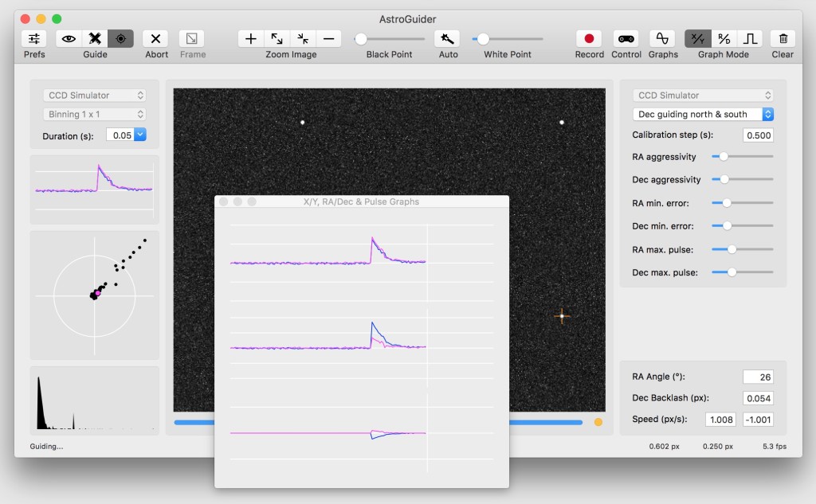Screen dimensions: 816x504
Task: Adjust the RA aggressivity slider
Action: tap(742, 156)
